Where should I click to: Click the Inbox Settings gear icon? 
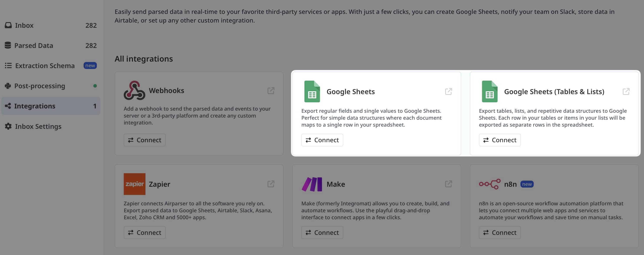tap(8, 126)
